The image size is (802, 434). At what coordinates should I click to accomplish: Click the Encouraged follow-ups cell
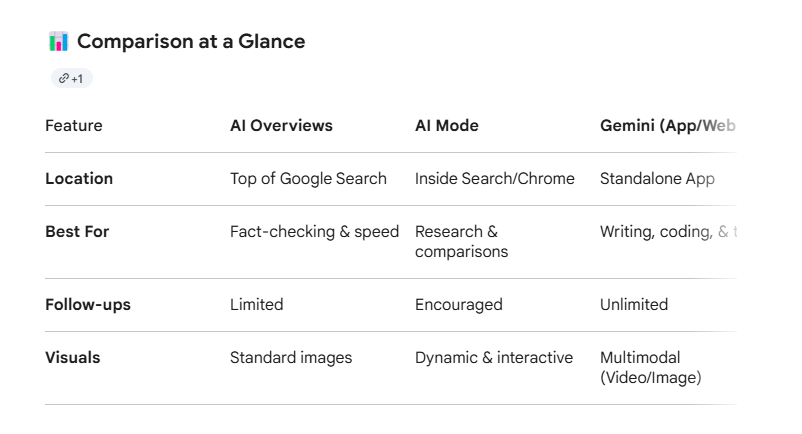(459, 305)
